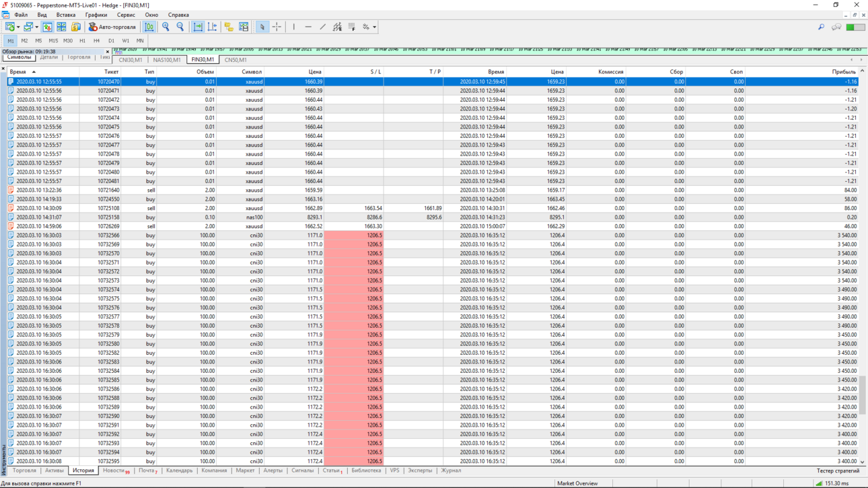The height and width of the screenshot is (488, 868).
Task: Open the templates icon in the toolbar
Action: pos(244,27)
